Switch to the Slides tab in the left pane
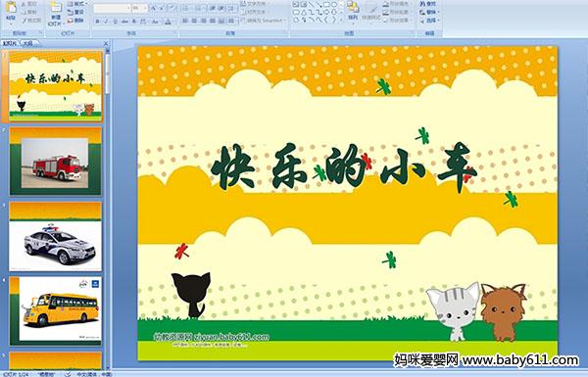 click(10, 43)
